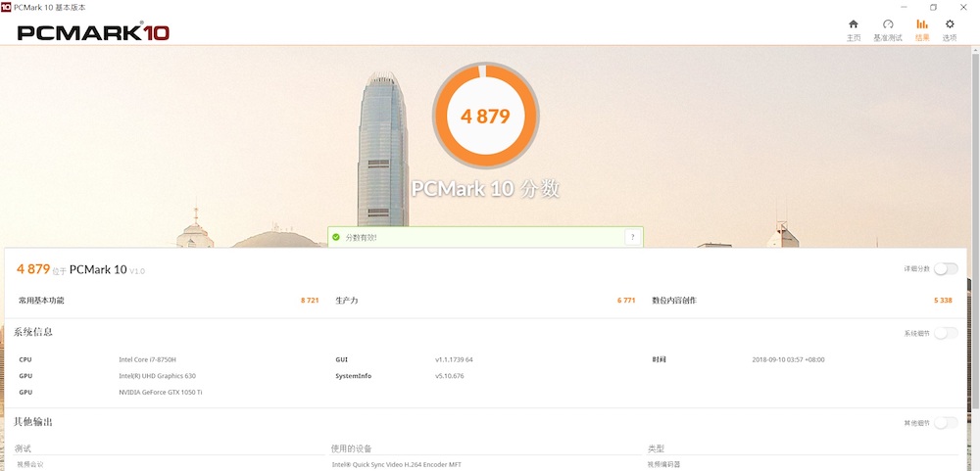Toggle the detailed scores (详细分数) switch

(x=946, y=268)
